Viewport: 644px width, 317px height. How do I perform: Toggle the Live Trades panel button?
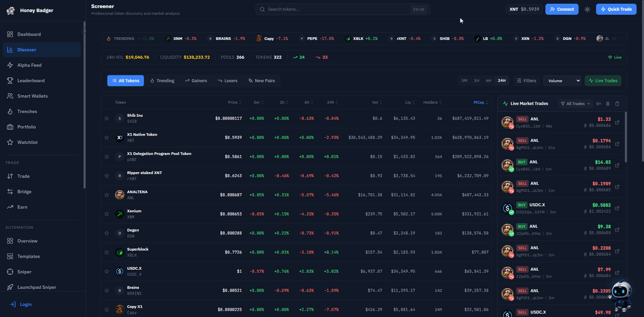pos(603,81)
